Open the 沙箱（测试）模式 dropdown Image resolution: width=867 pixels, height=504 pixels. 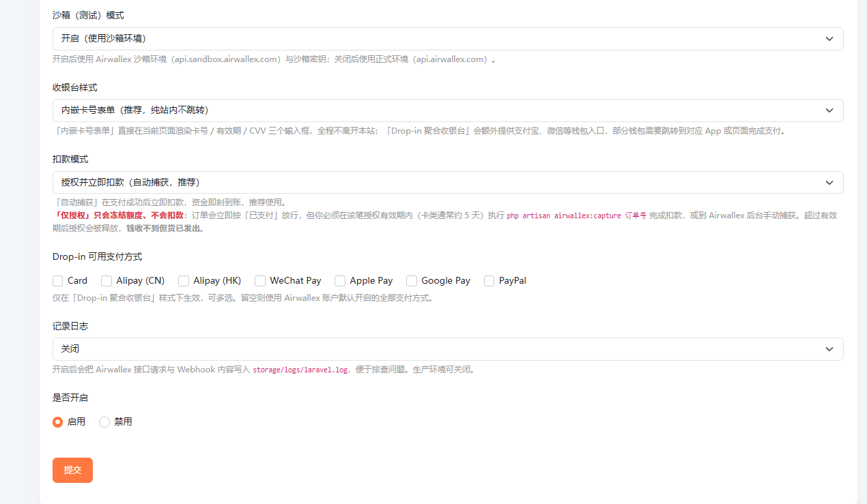tap(448, 39)
